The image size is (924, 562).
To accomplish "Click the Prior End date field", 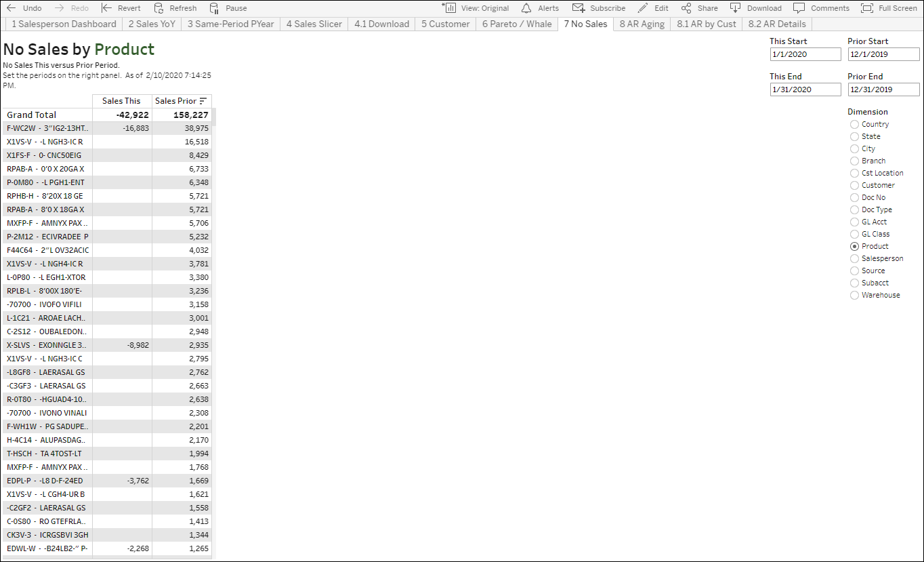I will (883, 89).
